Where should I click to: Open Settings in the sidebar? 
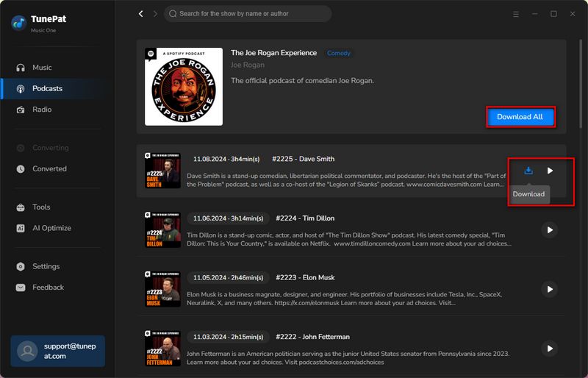pos(46,266)
